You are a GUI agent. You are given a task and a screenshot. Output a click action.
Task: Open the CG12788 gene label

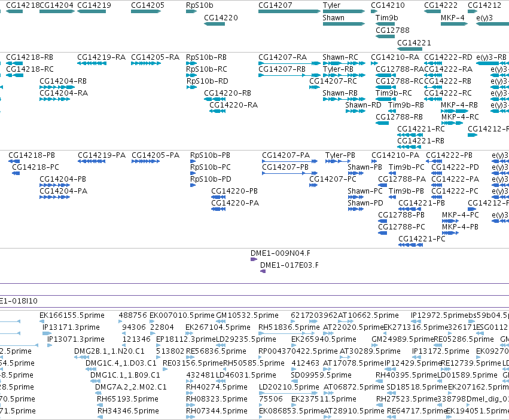392,30
